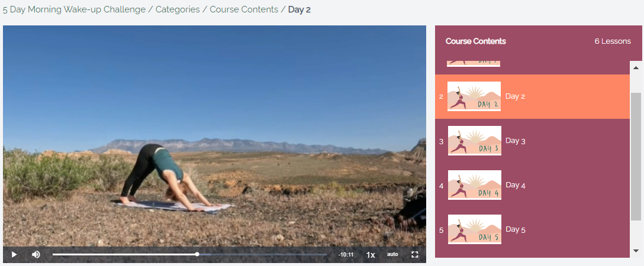Click the Day 5 thumbnail image

click(x=474, y=229)
